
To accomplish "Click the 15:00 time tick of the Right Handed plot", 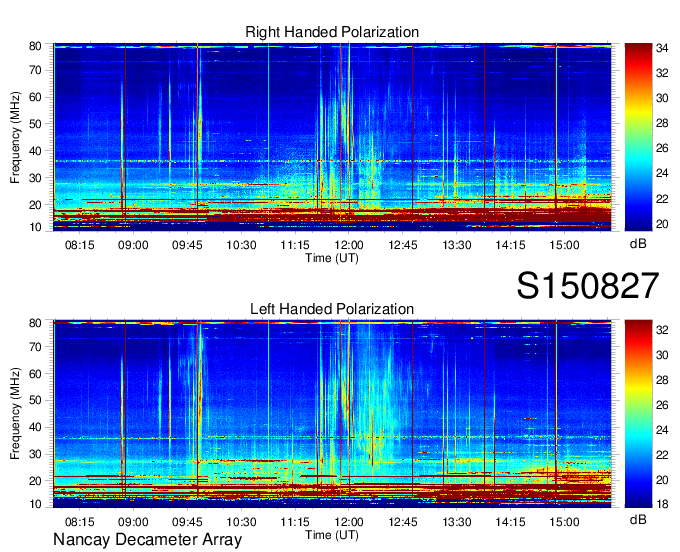I will (x=564, y=245).
